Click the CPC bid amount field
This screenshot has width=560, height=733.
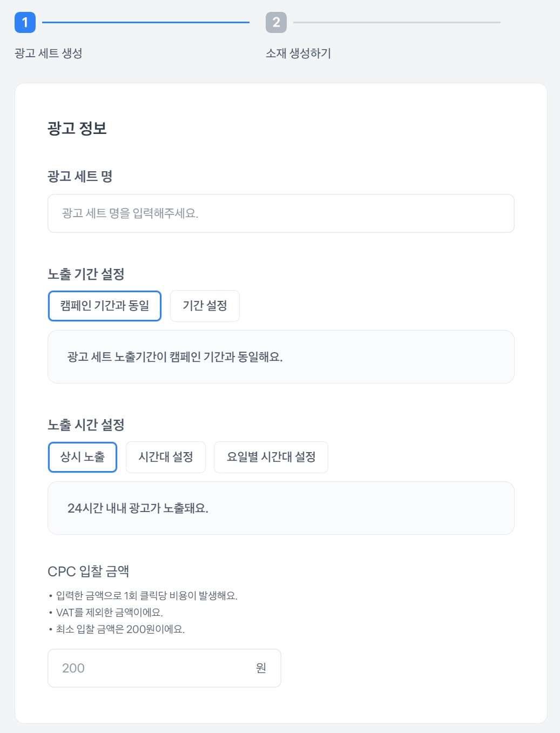coord(151,668)
